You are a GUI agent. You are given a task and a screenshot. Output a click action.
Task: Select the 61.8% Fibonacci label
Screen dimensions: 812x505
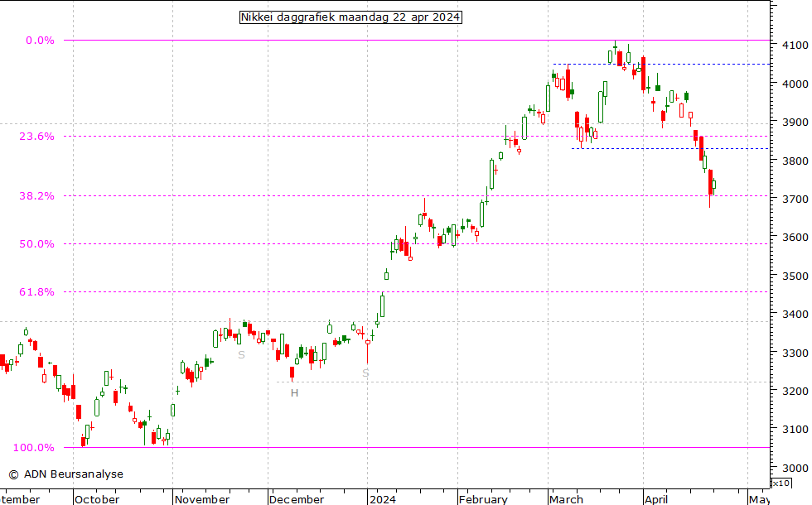pyautogui.click(x=36, y=291)
